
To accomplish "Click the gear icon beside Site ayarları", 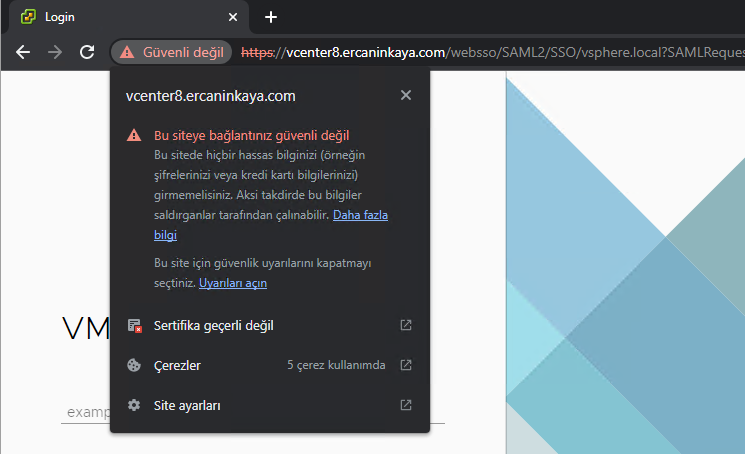I will (134, 405).
